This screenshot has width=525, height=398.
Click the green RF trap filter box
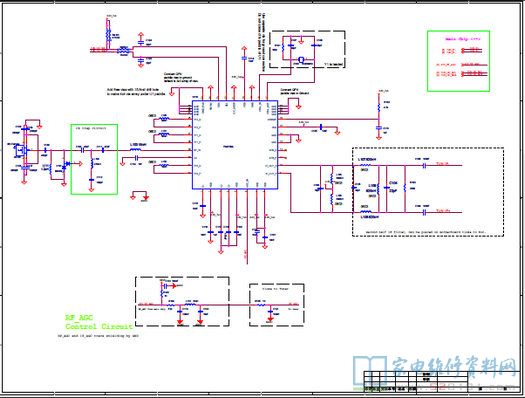coord(94,159)
